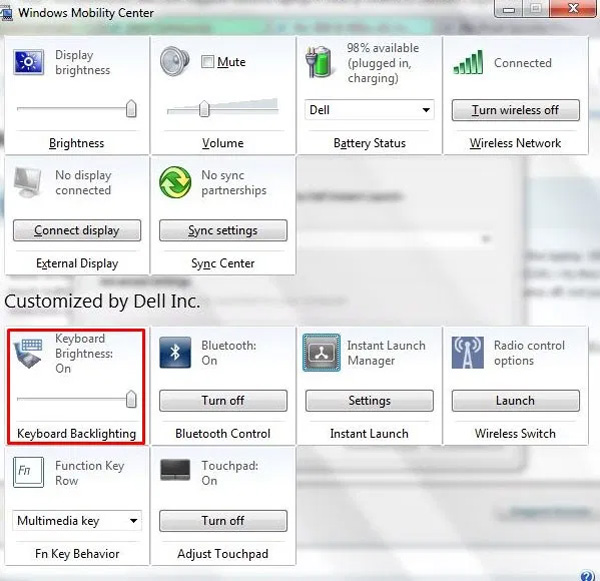Viewport: 600px width, 581px height.
Task: Click the Touchpad device icon
Action: 175,470
